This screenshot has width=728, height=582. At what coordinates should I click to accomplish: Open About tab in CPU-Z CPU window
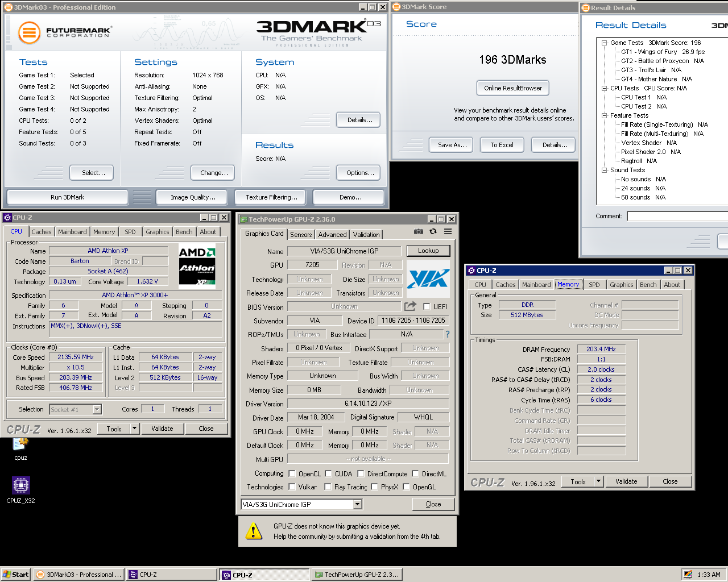[208, 232]
